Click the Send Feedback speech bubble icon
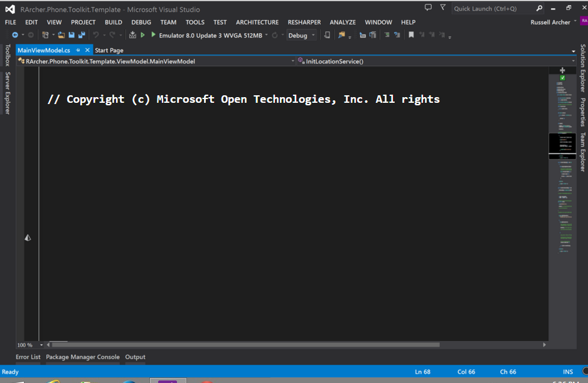Viewport: 588px width, 383px height. point(428,8)
